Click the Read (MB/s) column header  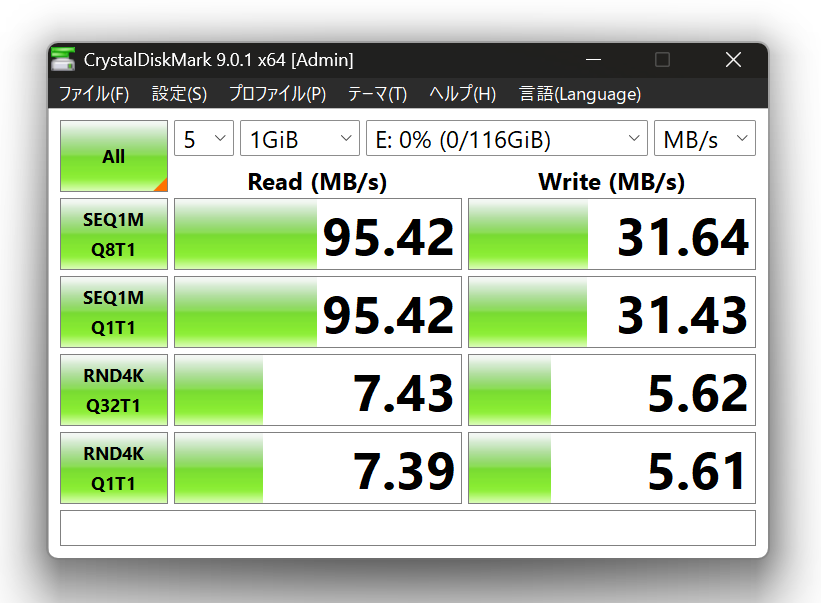coord(317,182)
